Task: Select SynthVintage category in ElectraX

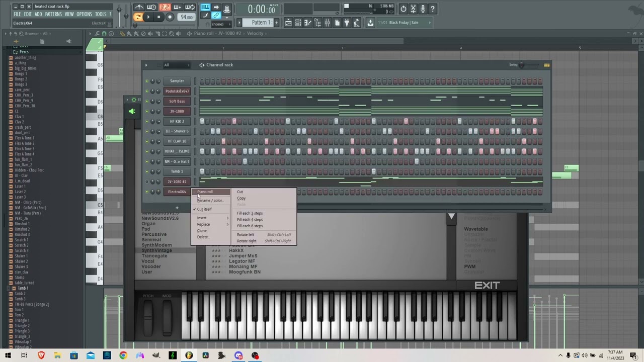Action: [x=156, y=251]
